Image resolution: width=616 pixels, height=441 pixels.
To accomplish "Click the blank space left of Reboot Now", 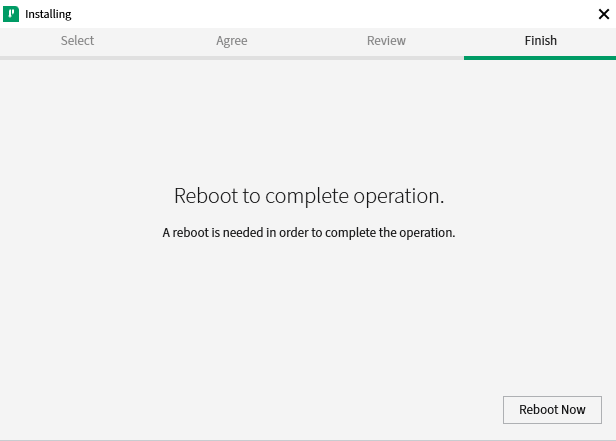I will click(300, 410).
